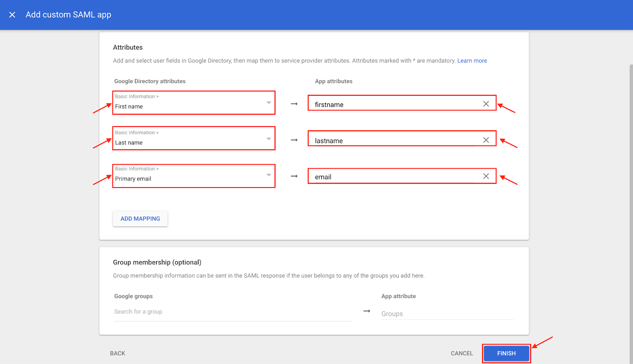Clear the email app attribute value
633x364 pixels.
point(486,176)
